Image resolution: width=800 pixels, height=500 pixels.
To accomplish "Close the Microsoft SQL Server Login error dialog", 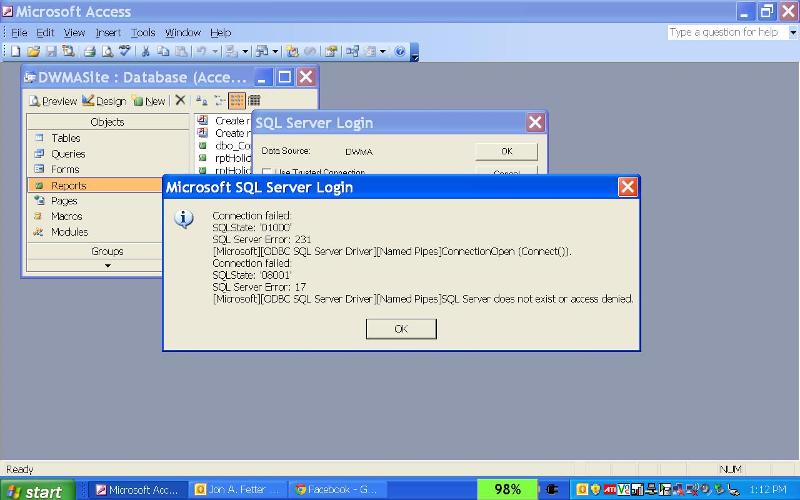I will (628, 187).
